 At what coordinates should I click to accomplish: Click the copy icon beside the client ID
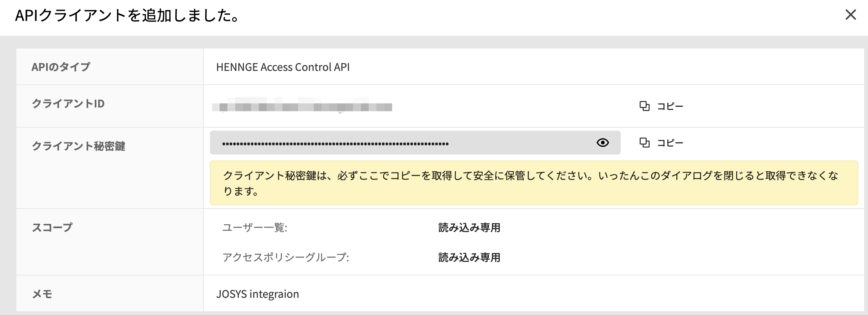click(645, 106)
